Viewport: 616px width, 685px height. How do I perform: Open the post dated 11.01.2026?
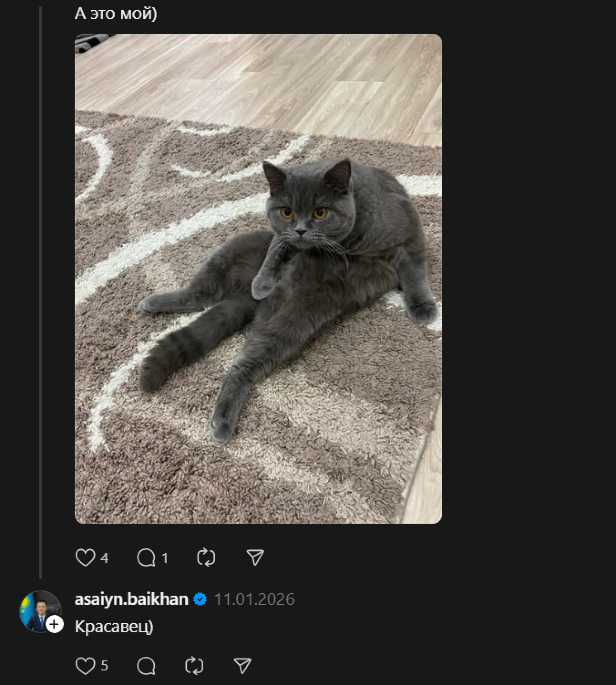[x=254, y=599]
